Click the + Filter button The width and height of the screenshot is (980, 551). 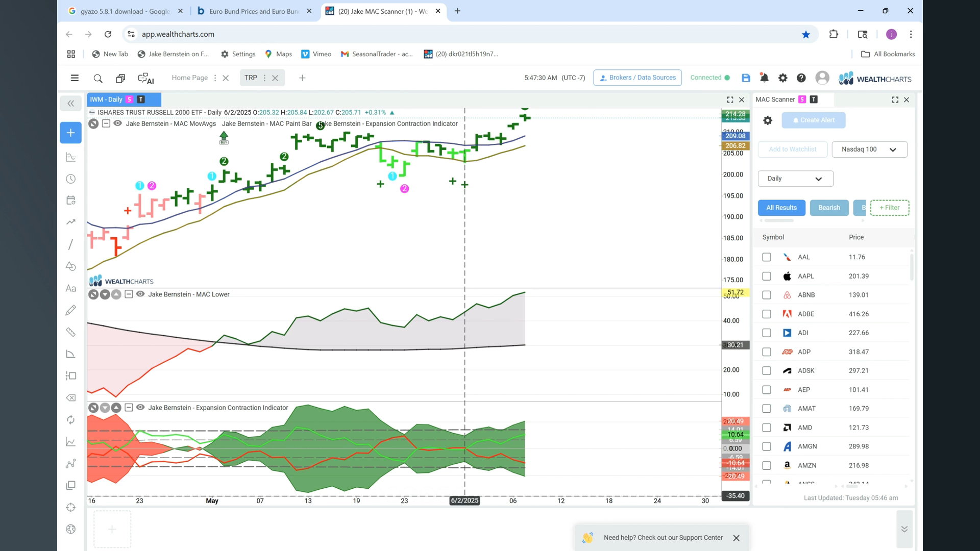coord(890,208)
